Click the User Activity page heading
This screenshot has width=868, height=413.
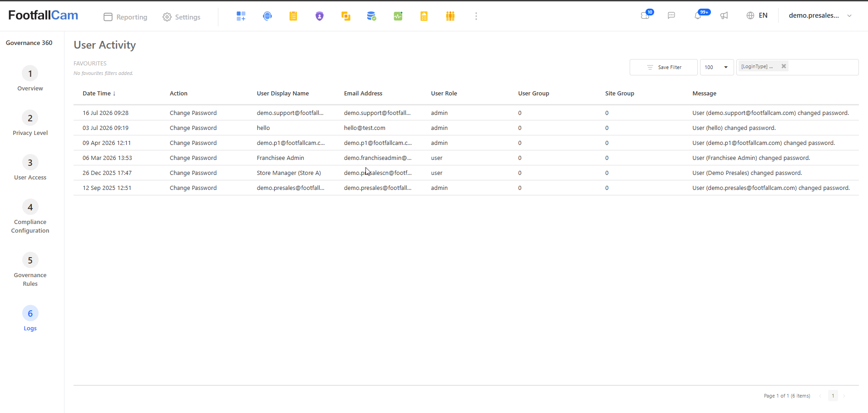pos(105,45)
